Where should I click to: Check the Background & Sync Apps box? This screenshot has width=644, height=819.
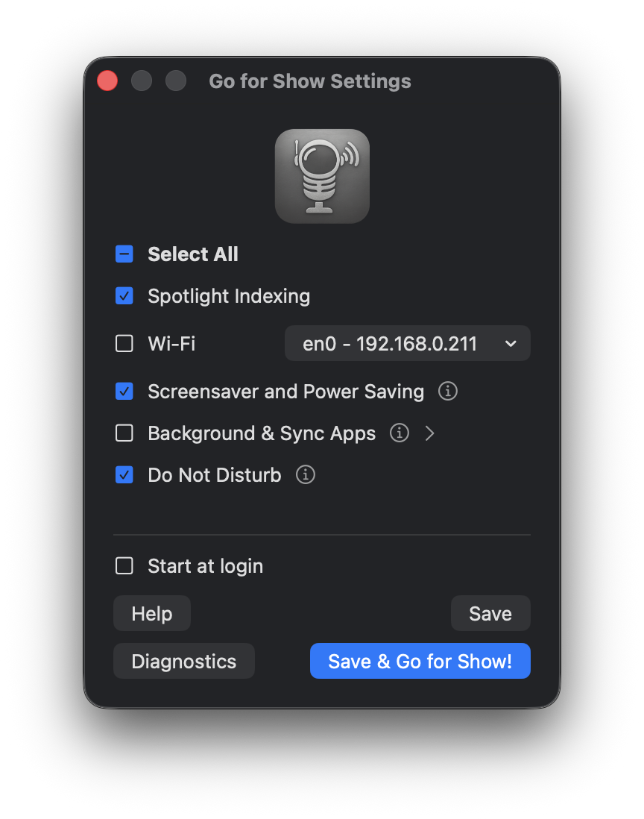click(124, 433)
